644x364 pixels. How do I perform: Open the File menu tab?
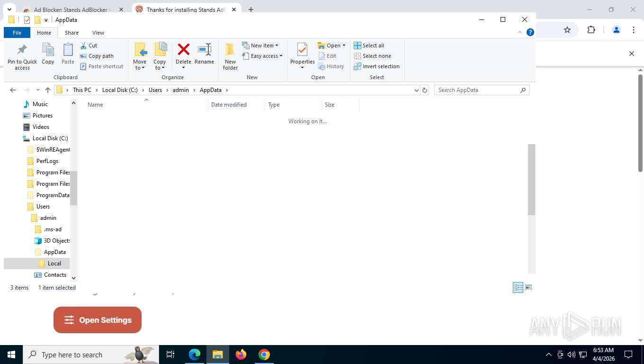pos(17,33)
